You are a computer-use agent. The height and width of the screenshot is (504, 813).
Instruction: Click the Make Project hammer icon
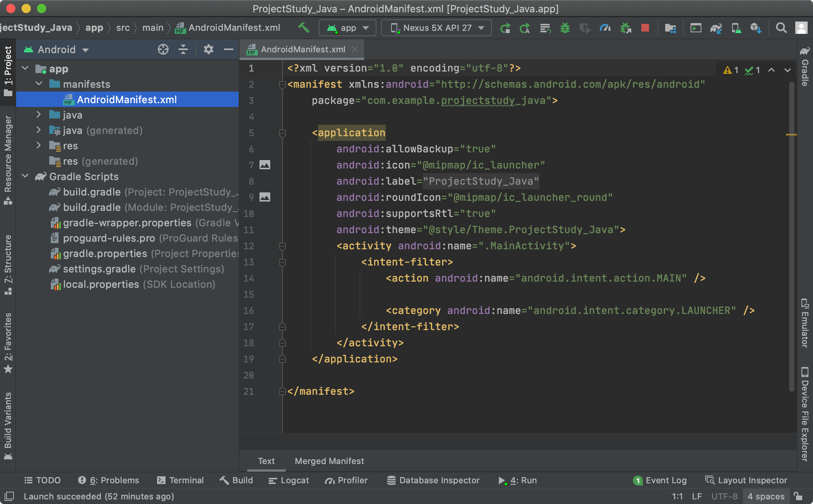click(303, 28)
